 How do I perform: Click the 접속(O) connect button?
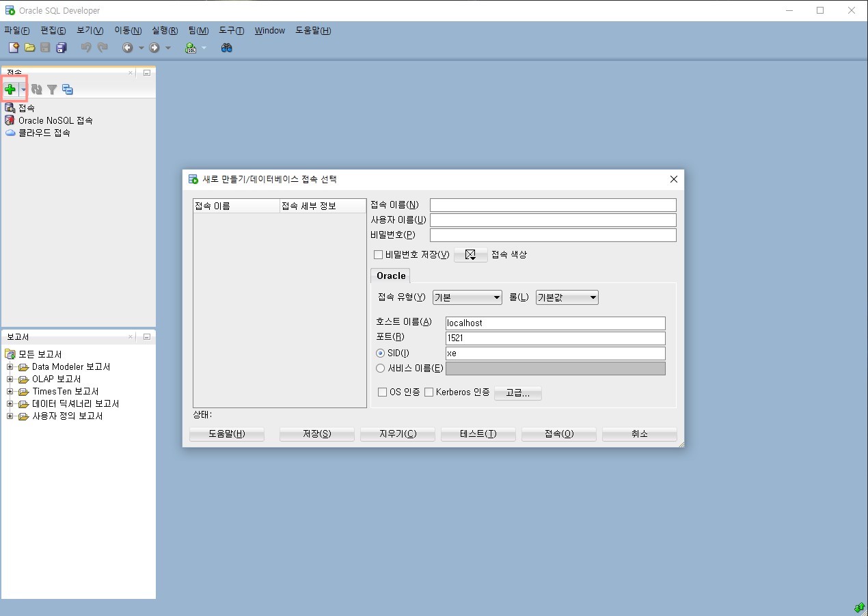pos(559,434)
